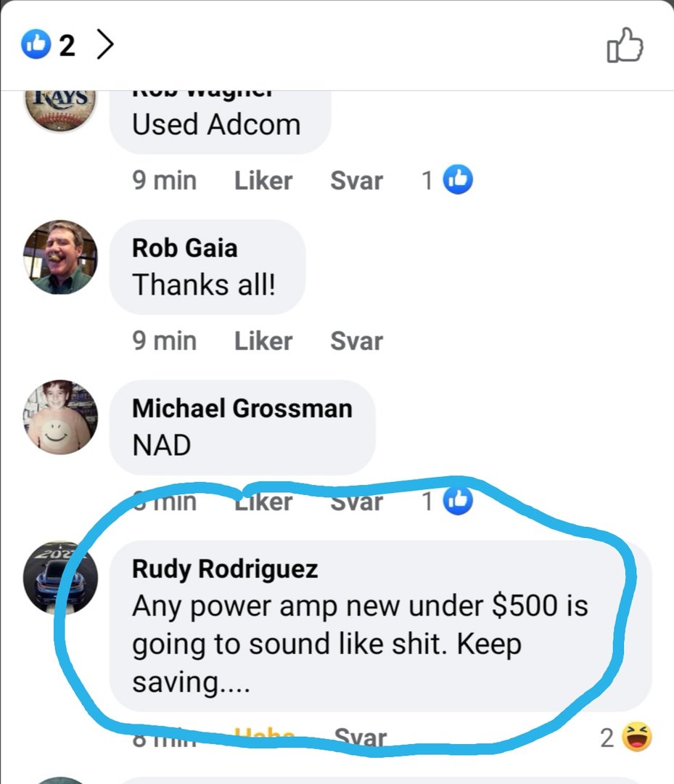Reply to the "Used Adcom" comment via Svar

pyautogui.click(x=356, y=181)
